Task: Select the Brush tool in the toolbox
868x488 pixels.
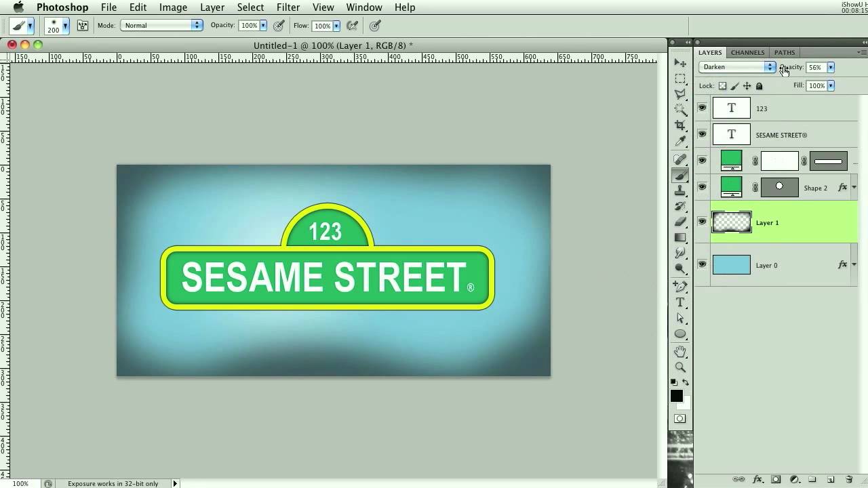Action: [x=680, y=176]
